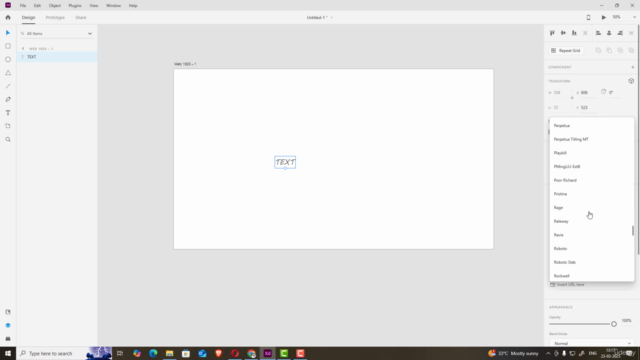Image resolution: width=640 pixels, height=360 pixels.
Task: Switch to the Share tab
Action: (x=80, y=18)
